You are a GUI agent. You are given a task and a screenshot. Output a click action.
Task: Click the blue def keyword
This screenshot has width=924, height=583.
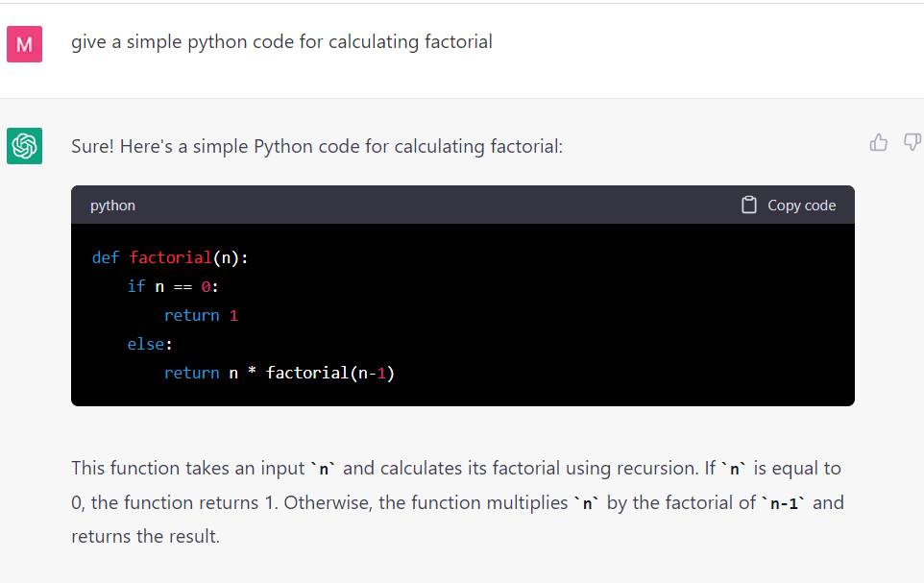tap(106, 257)
